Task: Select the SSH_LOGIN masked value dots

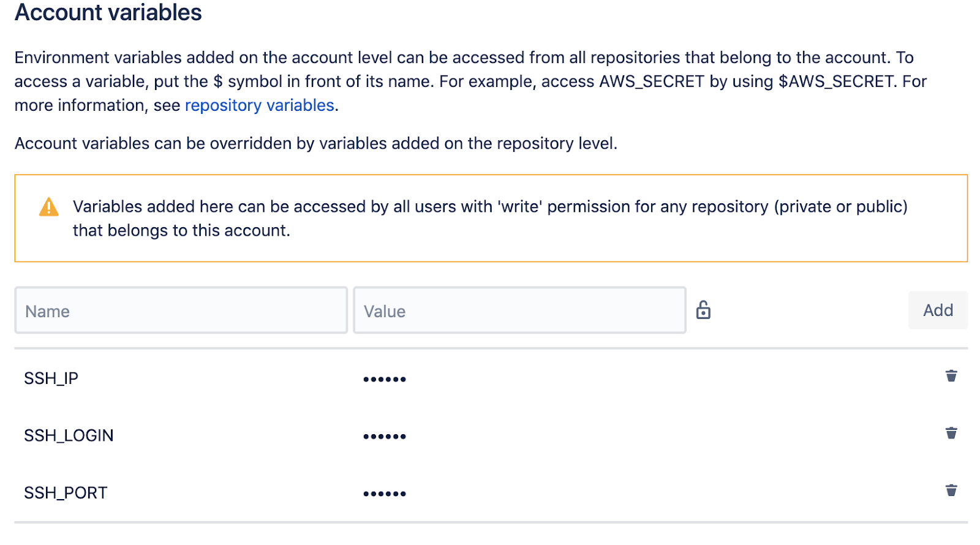Action: pyautogui.click(x=385, y=435)
